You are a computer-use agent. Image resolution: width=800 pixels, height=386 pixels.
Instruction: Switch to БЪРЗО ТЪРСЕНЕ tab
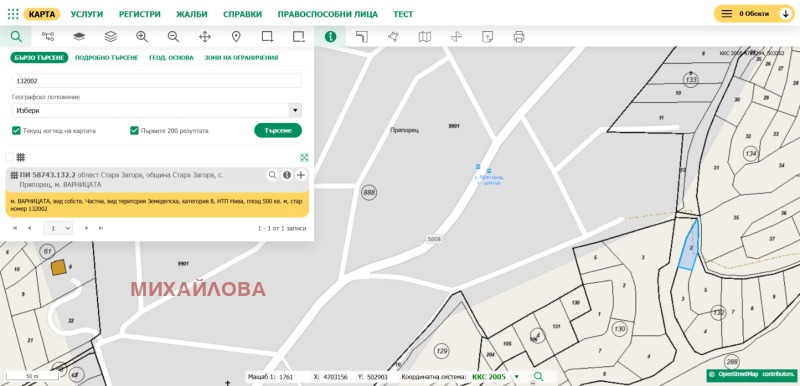(x=39, y=58)
